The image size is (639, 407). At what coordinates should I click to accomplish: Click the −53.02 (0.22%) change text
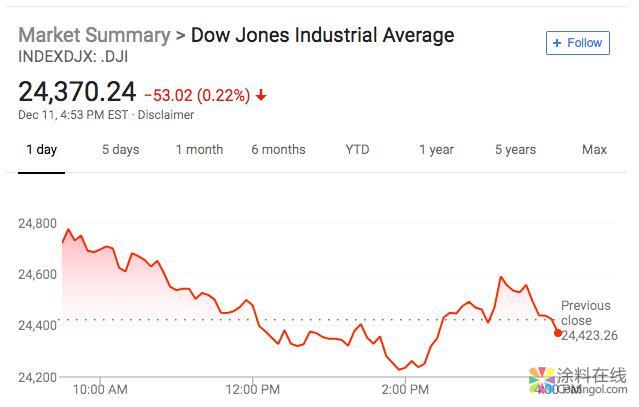pyautogui.click(x=197, y=96)
